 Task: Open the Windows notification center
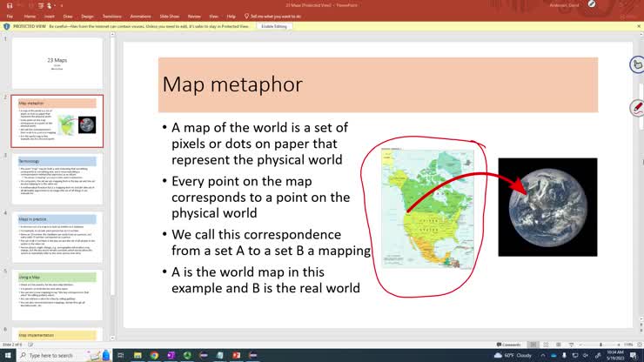coord(634,355)
